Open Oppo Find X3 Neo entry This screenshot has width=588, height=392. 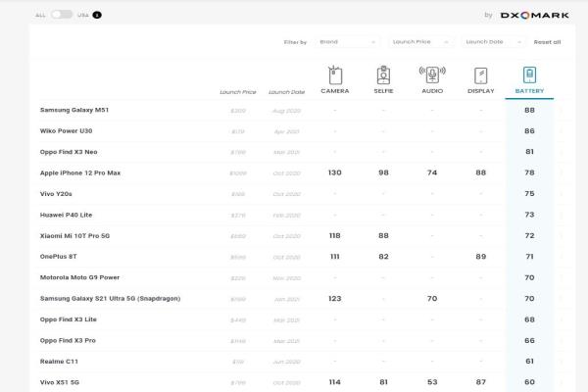pyautogui.click(x=69, y=152)
